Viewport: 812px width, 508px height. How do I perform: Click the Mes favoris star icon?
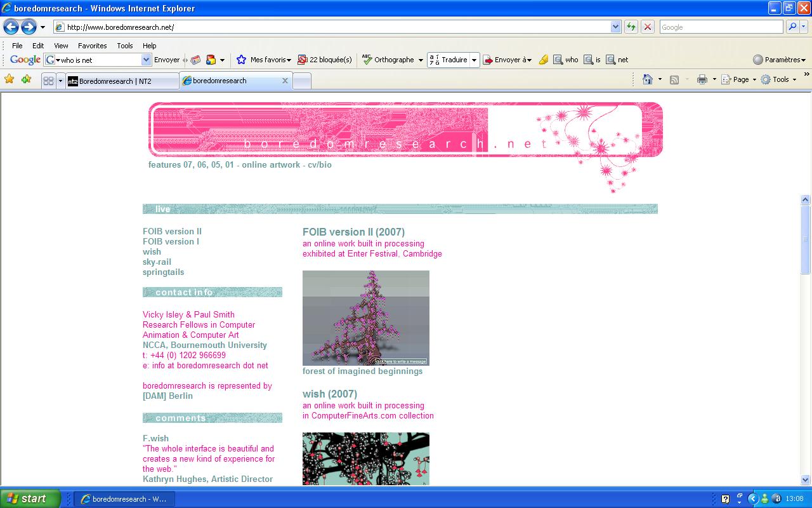pyautogui.click(x=241, y=60)
